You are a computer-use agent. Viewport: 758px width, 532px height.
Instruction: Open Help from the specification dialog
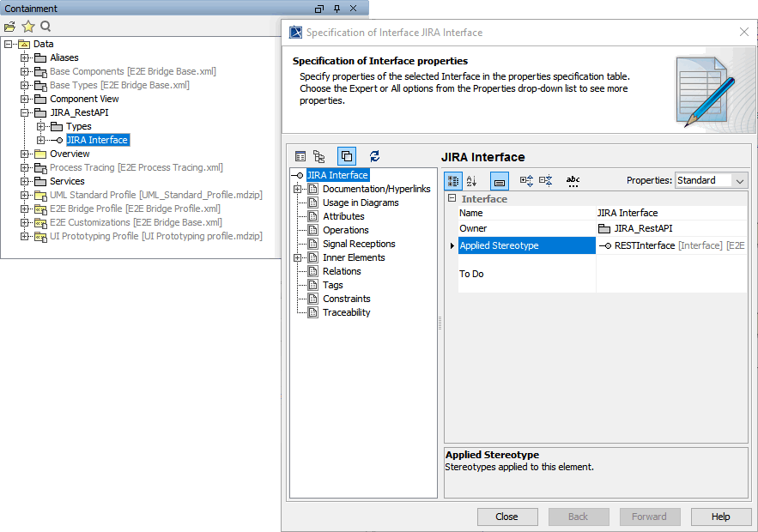(720, 517)
